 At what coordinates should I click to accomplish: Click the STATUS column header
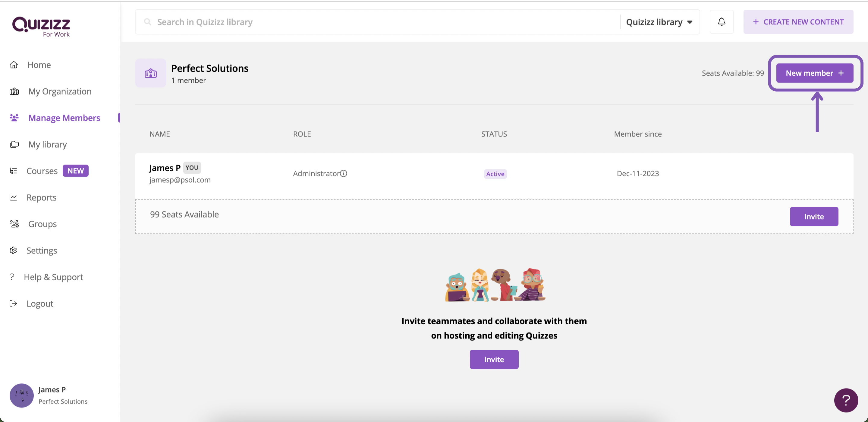494,134
